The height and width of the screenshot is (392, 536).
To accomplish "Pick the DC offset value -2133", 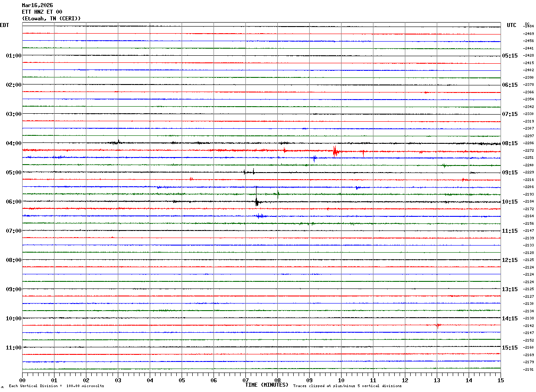I will click(528, 246).
